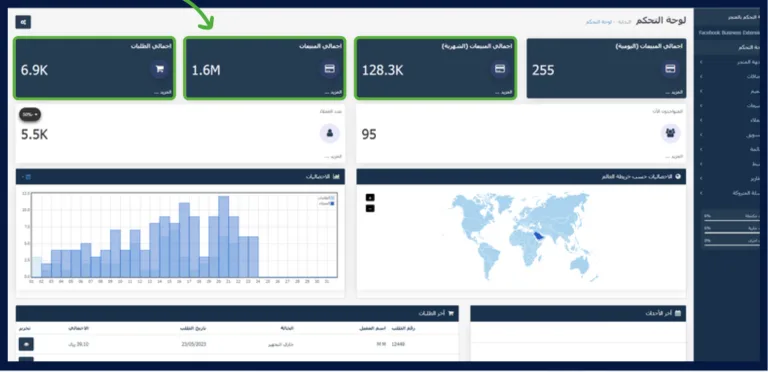Expand the التسويق sidebar menu chevron
768x372 pixels.
pos(701,135)
